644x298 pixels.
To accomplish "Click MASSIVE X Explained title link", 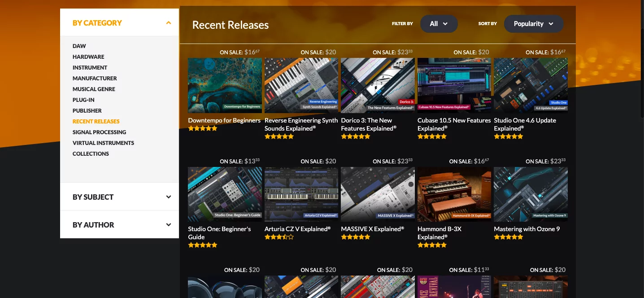I will [x=372, y=229].
